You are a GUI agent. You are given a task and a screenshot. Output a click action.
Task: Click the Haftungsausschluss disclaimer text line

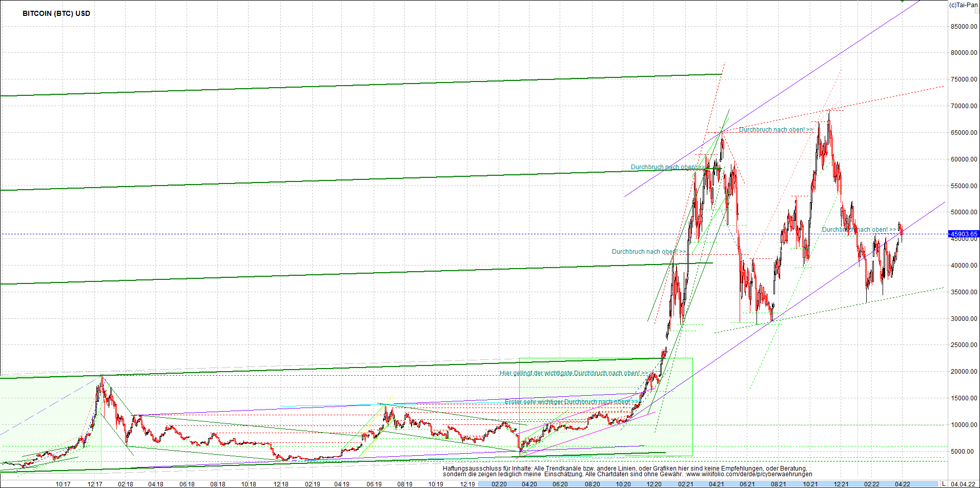tap(625, 468)
